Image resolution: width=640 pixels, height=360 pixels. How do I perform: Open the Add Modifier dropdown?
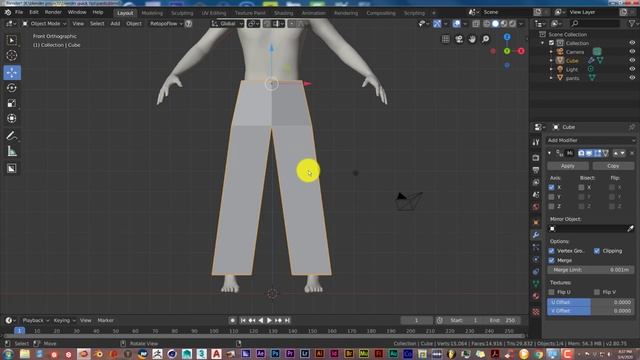[x=590, y=140]
